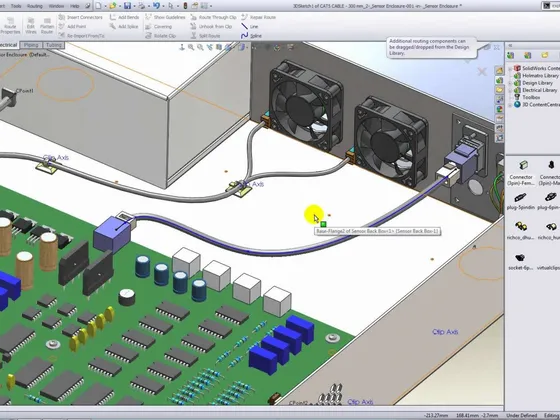Click Add to Library icon in Design Library header
The width and height of the screenshot is (560, 420).
511,55
